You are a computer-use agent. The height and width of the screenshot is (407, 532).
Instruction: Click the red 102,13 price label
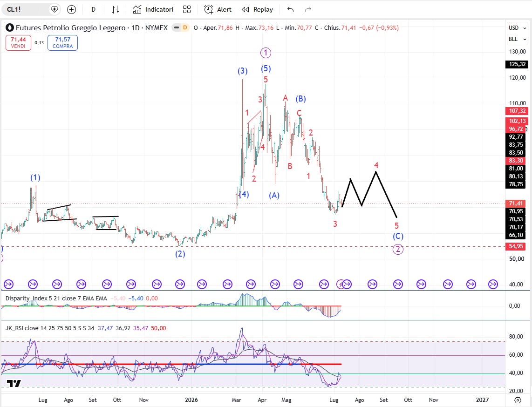[x=517, y=121]
